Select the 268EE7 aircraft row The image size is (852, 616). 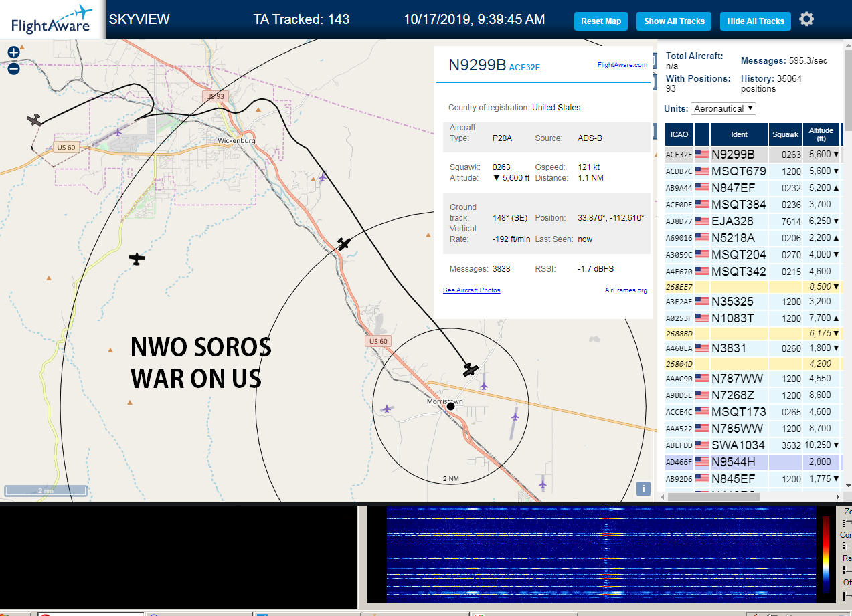[753, 286]
